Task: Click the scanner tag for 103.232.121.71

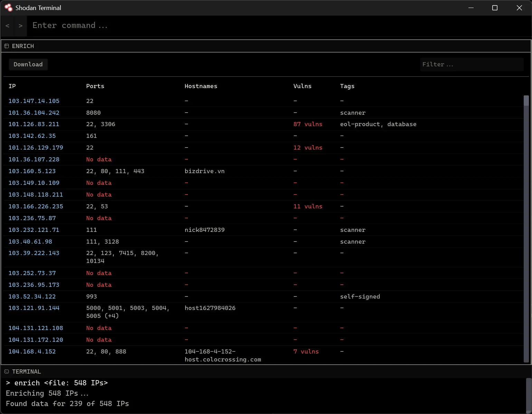Action: click(353, 230)
